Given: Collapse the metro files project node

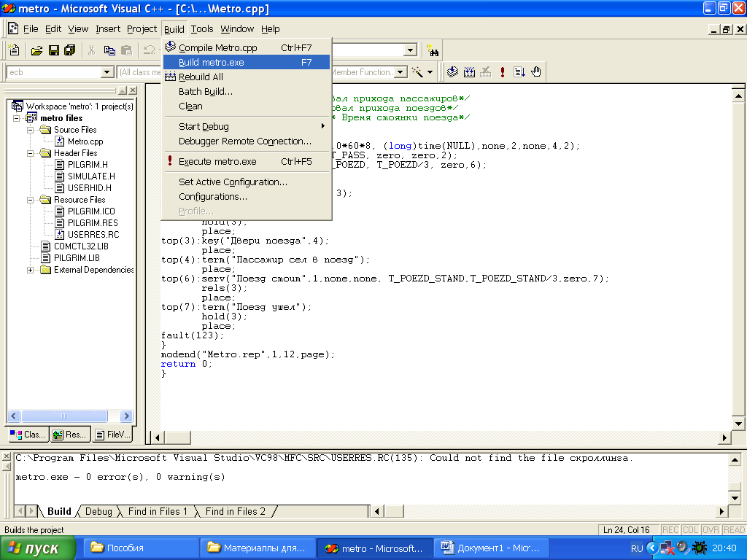Looking at the screenshot, I should click(x=17, y=118).
